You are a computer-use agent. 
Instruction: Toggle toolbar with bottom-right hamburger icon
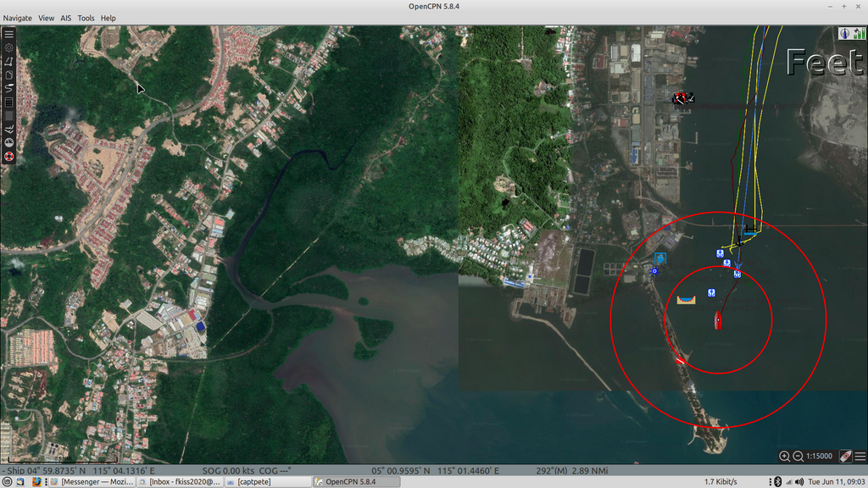(x=861, y=454)
